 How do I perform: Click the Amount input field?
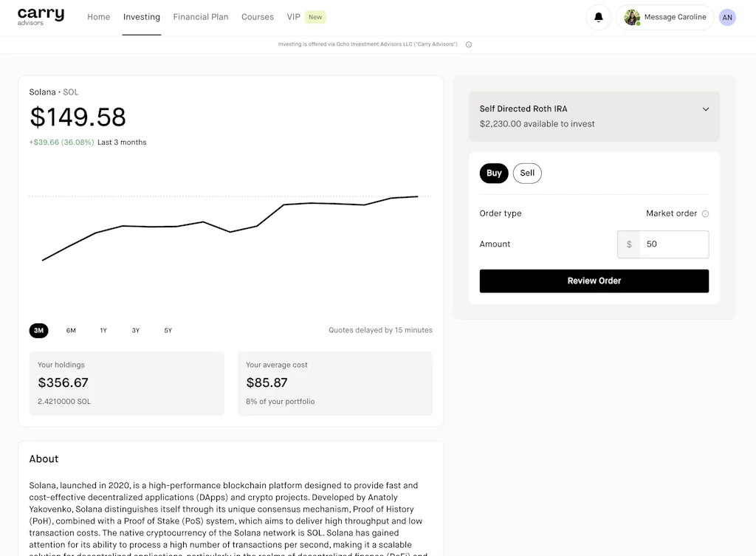point(674,244)
